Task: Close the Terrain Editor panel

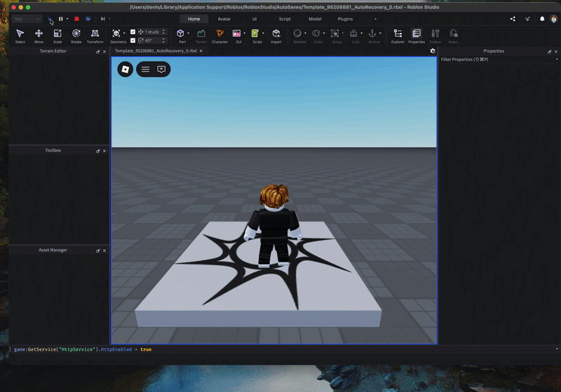Action: pos(104,51)
